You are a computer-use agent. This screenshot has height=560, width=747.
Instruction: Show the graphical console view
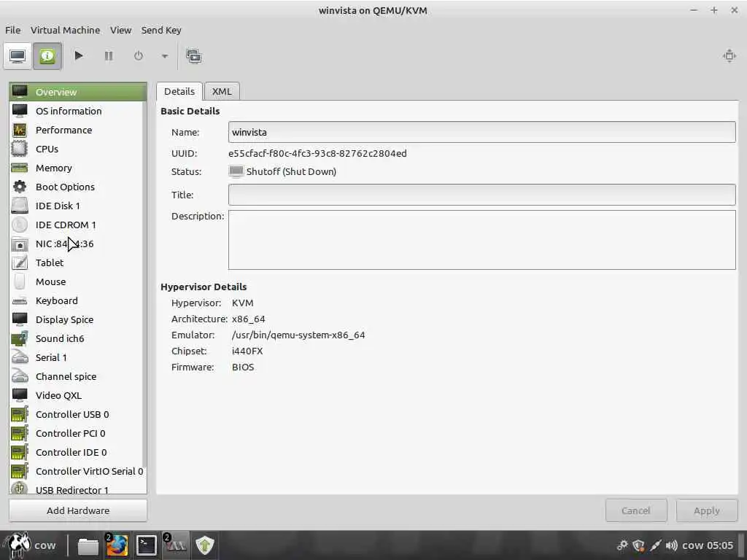[18, 56]
